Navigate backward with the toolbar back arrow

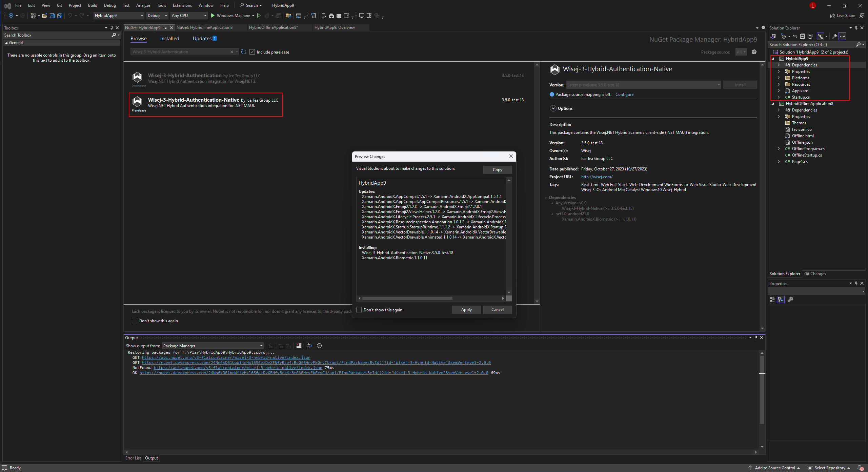[11, 16]
